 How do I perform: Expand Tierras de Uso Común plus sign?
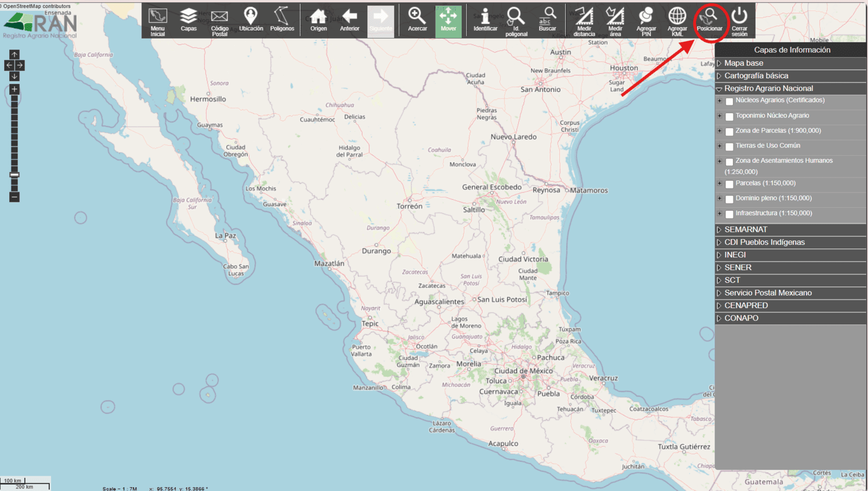720,146
